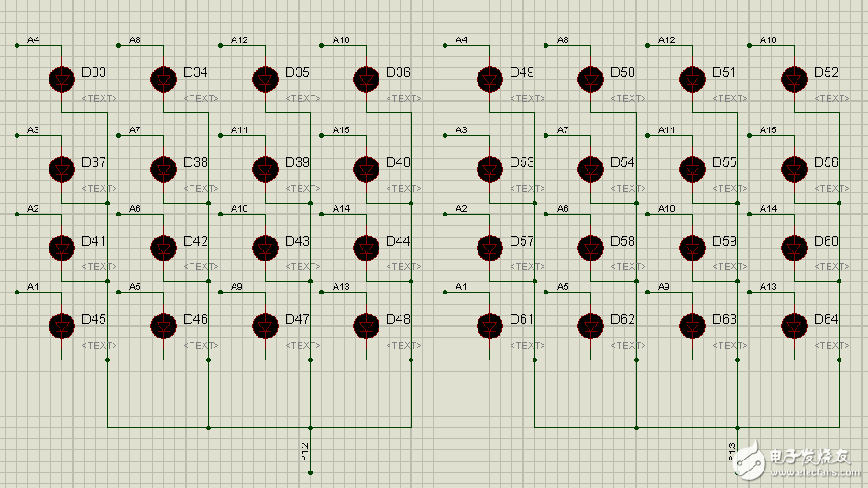Click the <TEXT> placeholder below D61

point(527,346)
